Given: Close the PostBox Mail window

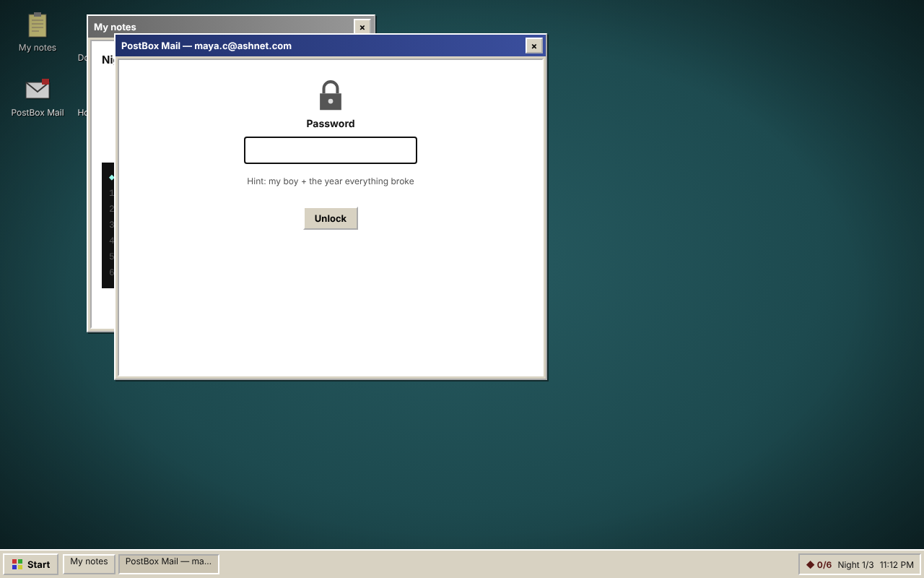Looking at the screenshot, I should [x=534, y=46].
